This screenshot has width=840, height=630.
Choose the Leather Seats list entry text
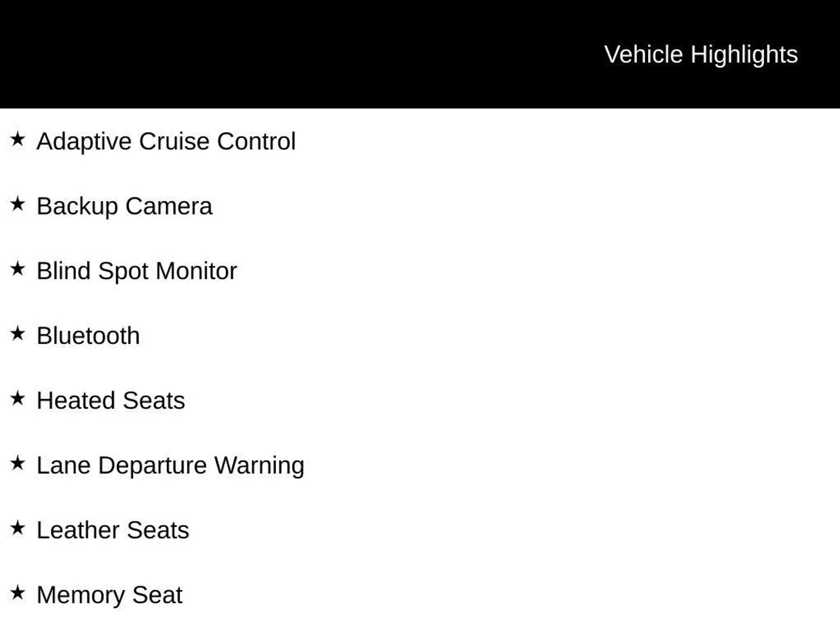pos(112,530)
